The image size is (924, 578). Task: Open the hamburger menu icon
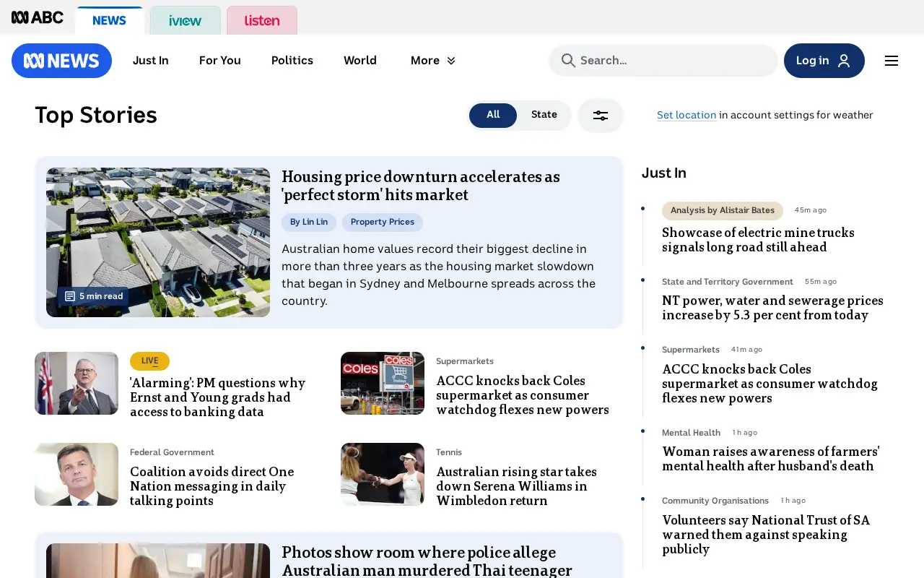[x=892, y=61]
